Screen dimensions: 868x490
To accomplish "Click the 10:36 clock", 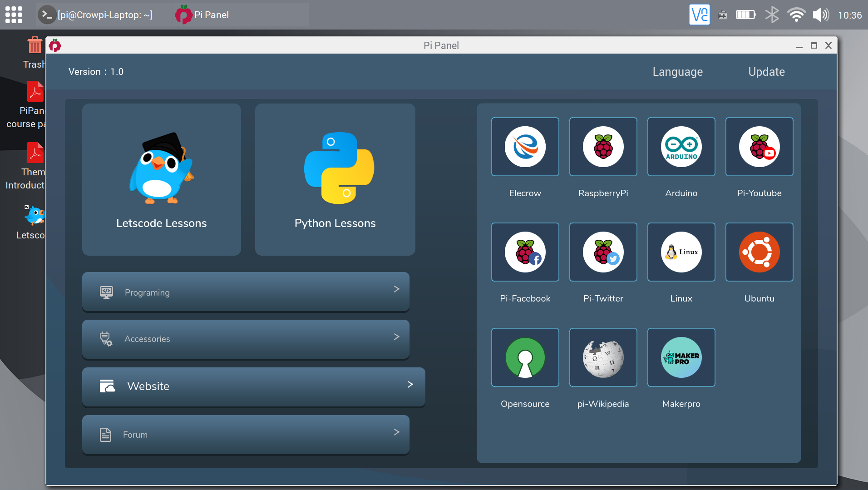I will coord(849,15).
